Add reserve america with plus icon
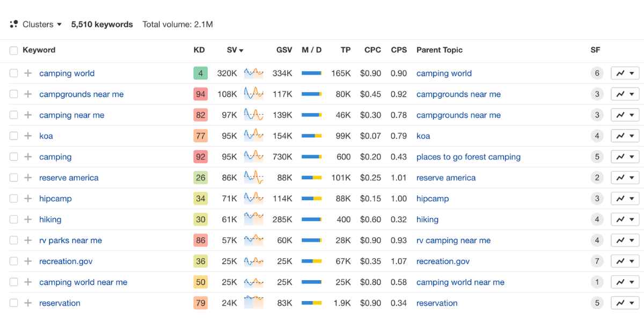This screenshot has height=322, width=644. pyautogui.click(x=28, y=178)
